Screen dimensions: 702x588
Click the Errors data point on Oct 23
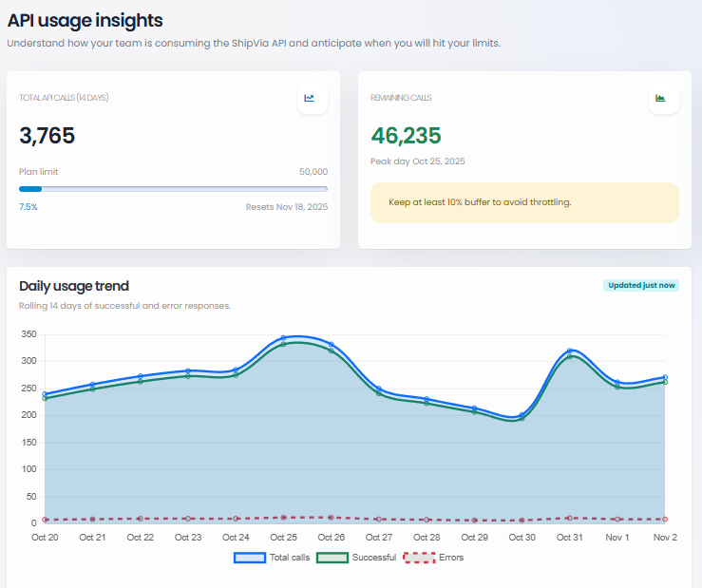click(188, 519)
